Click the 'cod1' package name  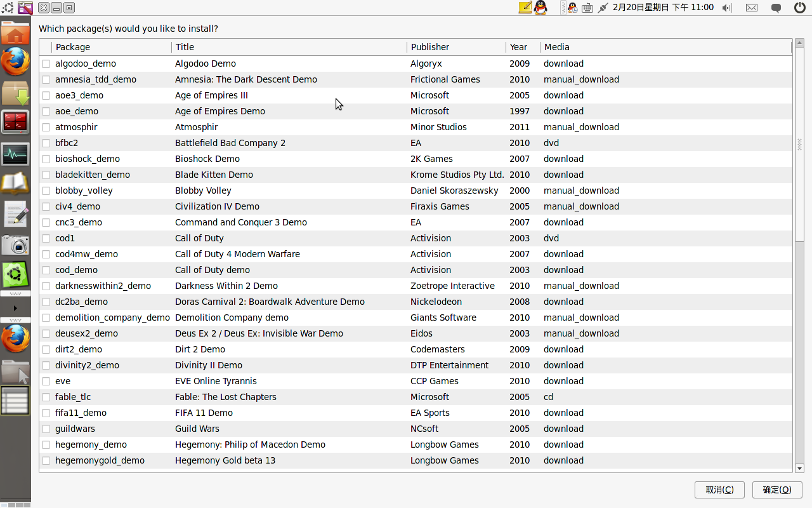65,238
